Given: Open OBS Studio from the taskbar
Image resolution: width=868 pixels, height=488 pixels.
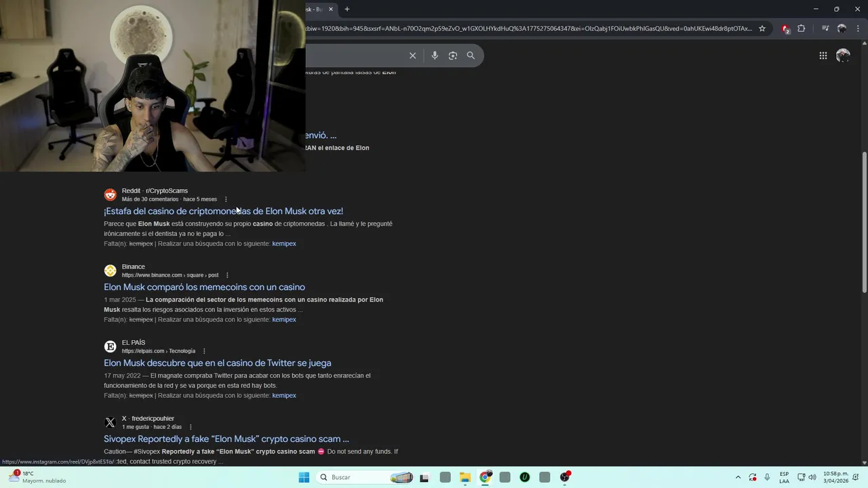Looking at the screenshot, I should (565, 477).
